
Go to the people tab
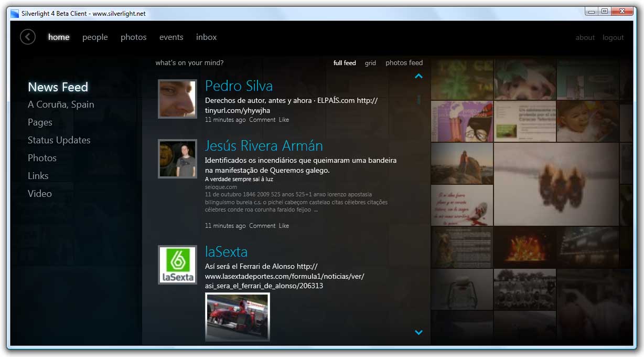point(95,37)
